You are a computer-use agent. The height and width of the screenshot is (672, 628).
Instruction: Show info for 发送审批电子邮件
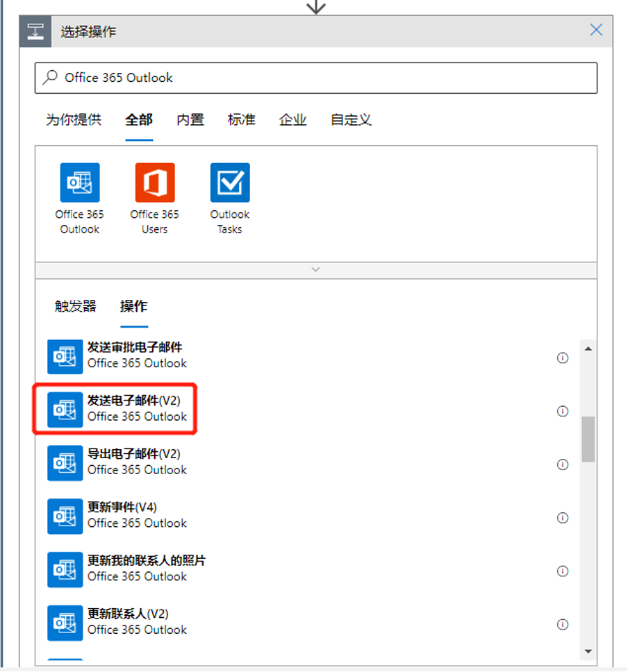pos(563,358)
